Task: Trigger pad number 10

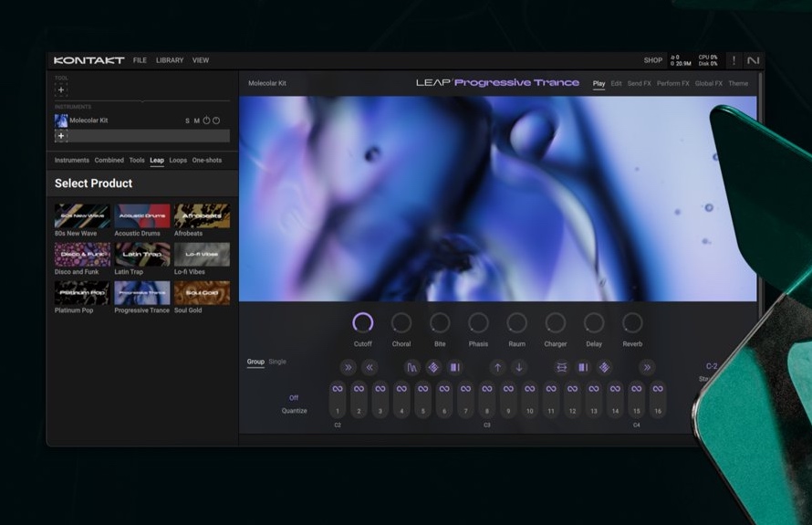Action: tap(530, 400)
